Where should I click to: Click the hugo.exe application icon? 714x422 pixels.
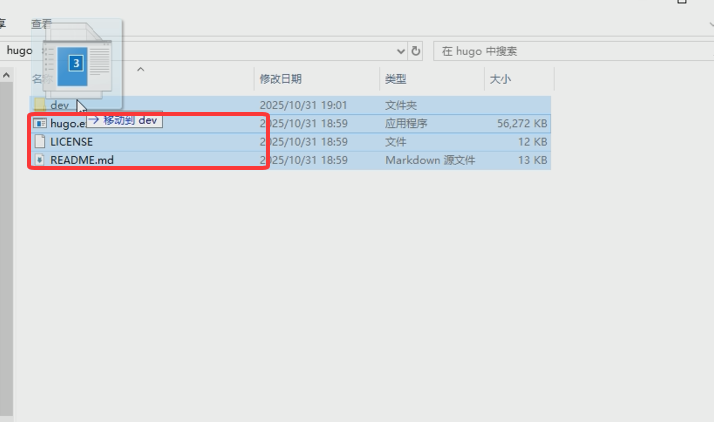tap(40, 124)
